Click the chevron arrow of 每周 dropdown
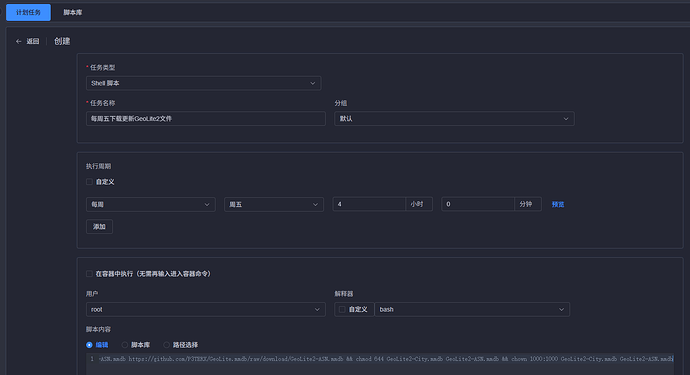 [x=207, y=204]
